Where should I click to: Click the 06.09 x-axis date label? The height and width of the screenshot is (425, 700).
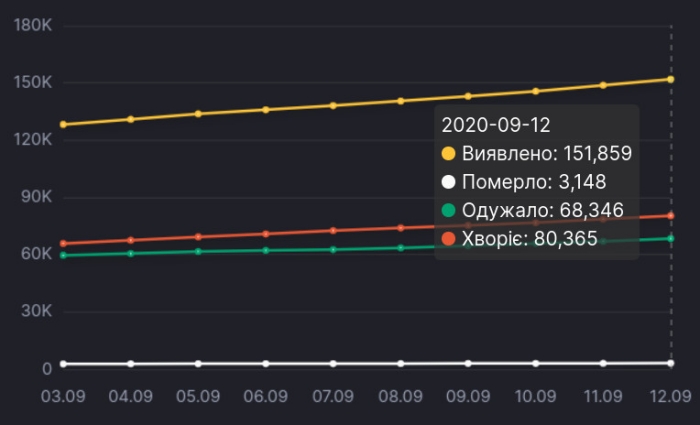coord(266,396)
